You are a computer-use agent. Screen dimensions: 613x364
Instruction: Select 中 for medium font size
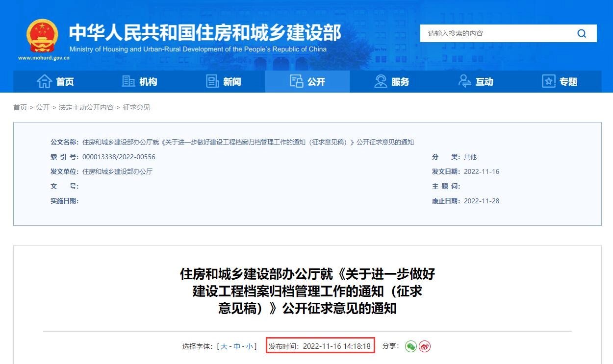pyautogui.click(x=238, y=345)
